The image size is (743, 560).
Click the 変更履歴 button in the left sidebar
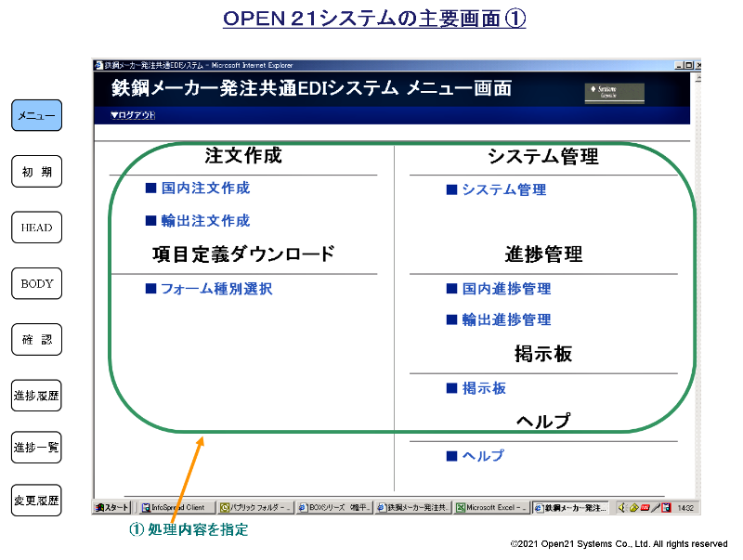tap(36, 501)
